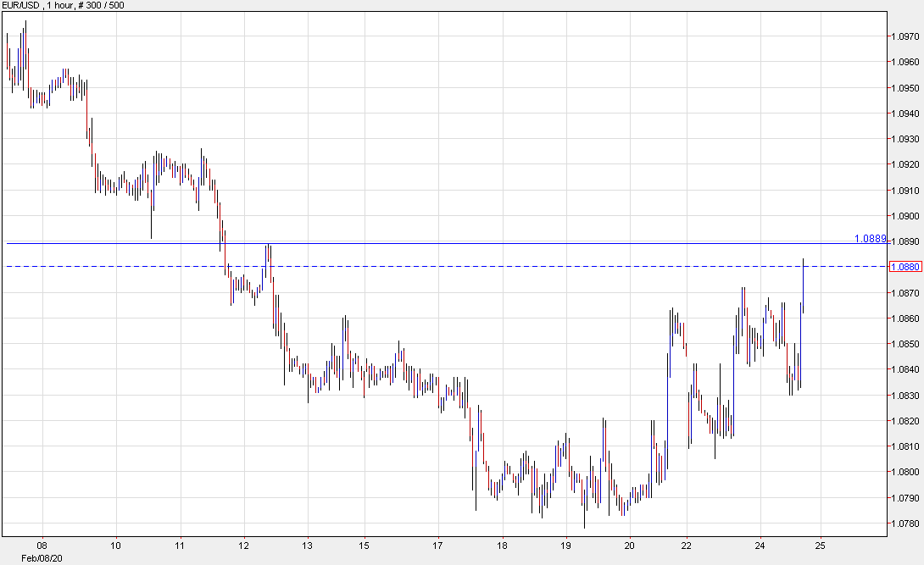This screenshot has width=924, height=565.
Task: Click the 1.0840 price axis label
Action: [905, 369]
